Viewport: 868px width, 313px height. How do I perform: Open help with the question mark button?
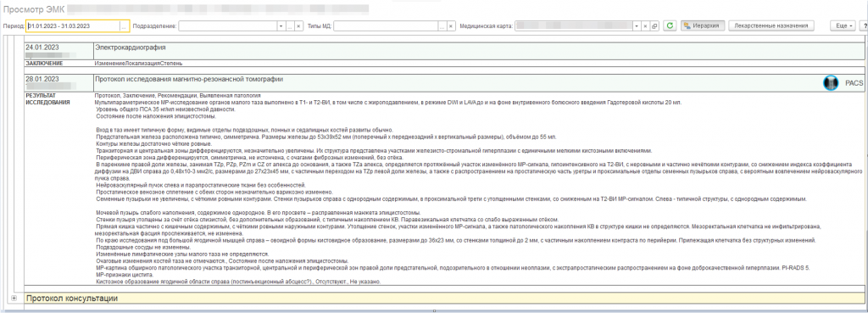(864, 26)
